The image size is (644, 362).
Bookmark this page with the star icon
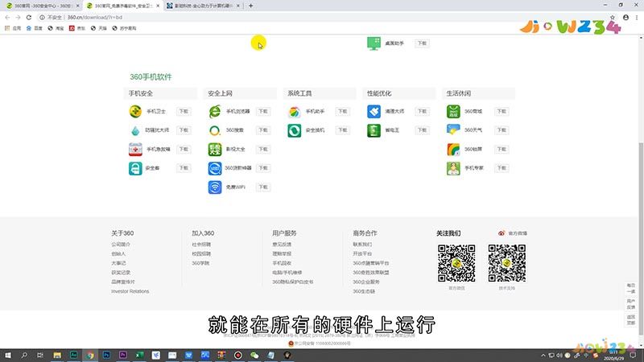(x=613, y=17)
